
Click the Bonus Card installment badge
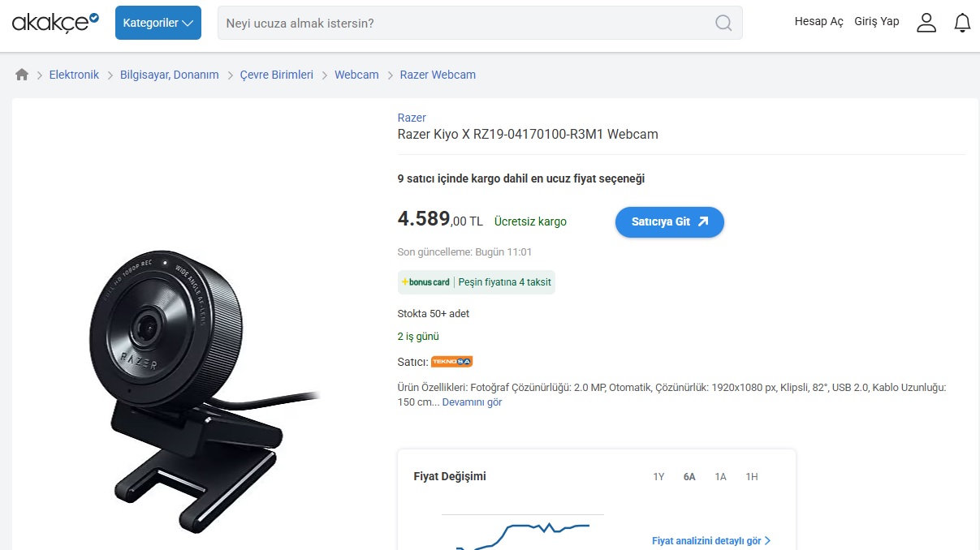tap(477, 282)
